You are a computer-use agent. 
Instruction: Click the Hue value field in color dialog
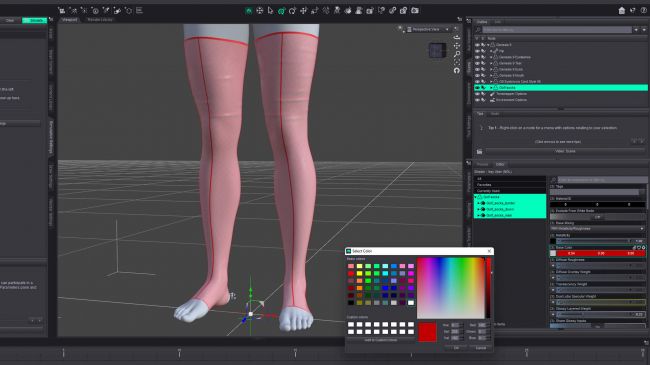click(x=456, y=325)
